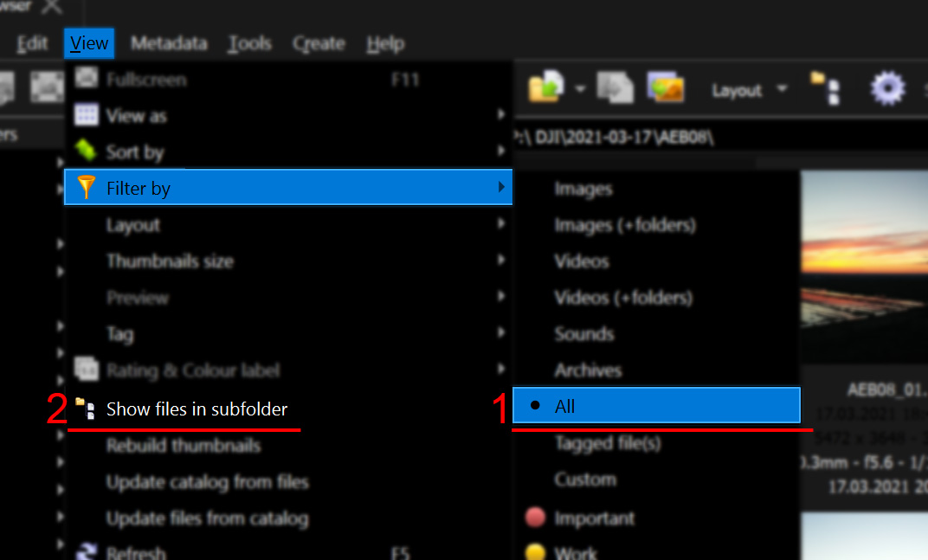This screenshot has height=560, width=928.
Task: Open the Tools menu
Action: 250,43
